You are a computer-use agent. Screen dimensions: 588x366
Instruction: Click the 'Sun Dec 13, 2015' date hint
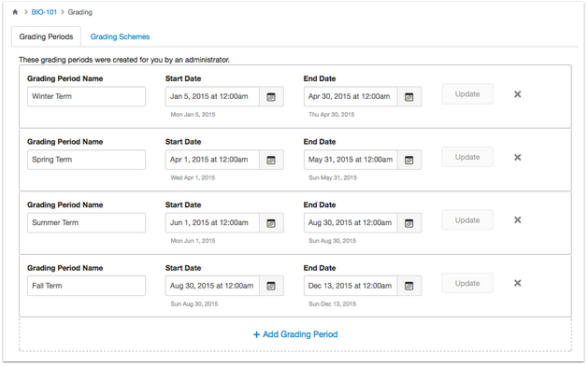[332, 303]
